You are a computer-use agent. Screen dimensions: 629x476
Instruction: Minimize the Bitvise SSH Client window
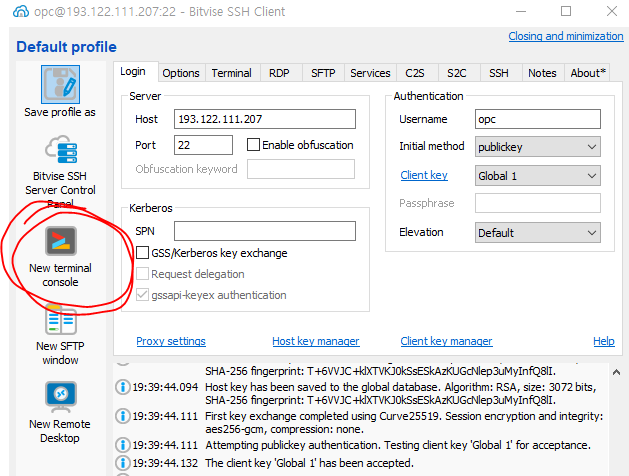coord(521,11)
